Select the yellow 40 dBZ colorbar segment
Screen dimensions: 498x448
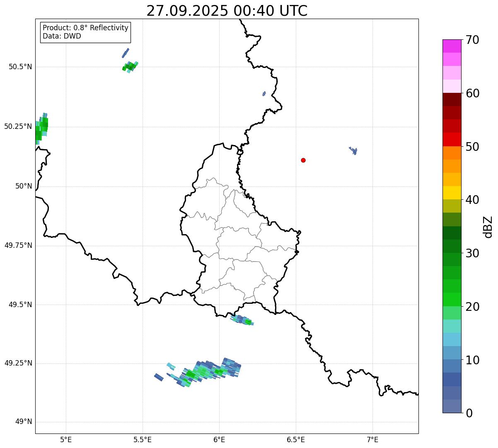click(452, 193)
